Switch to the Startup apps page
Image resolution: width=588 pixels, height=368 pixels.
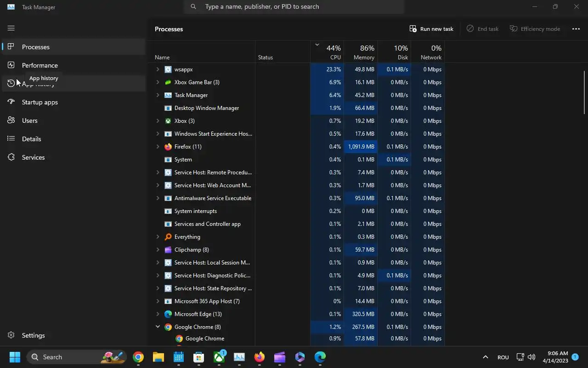pyautogui.click(x=73, y=102)
